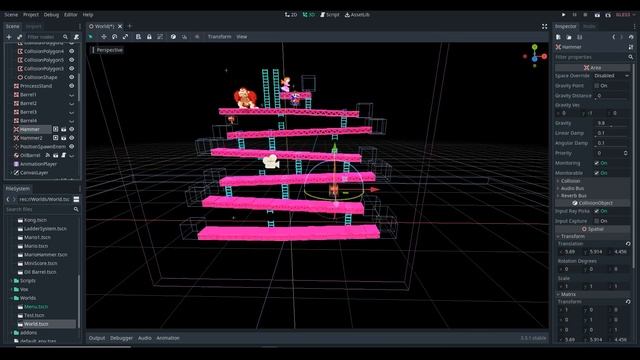Open the Transform viewport menu
The height and width of the screenshot is (360, 640).
click(x=219, y=37)
